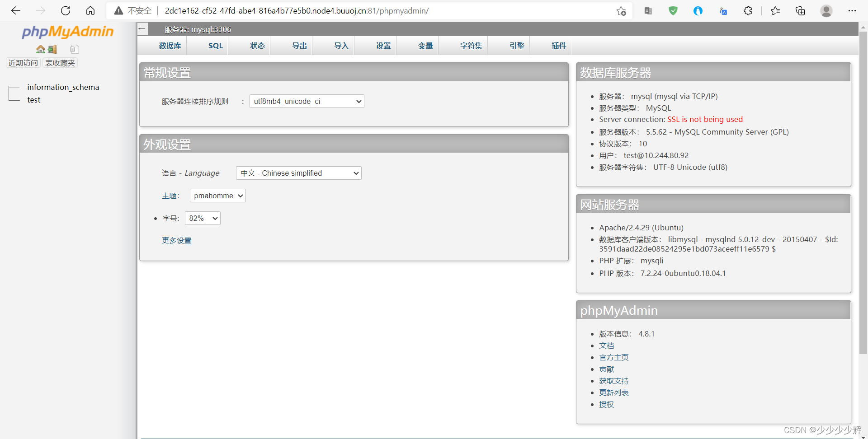Screen dimensions: 868x439
Task: Open the theme pmahomme dropdown
Action: tap(217, 196)
